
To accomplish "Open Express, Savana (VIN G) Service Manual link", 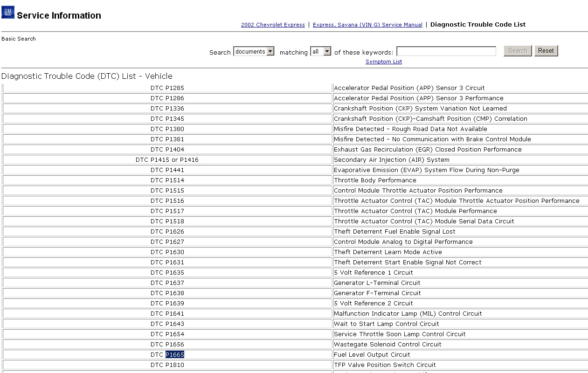I will click(367, 25).
